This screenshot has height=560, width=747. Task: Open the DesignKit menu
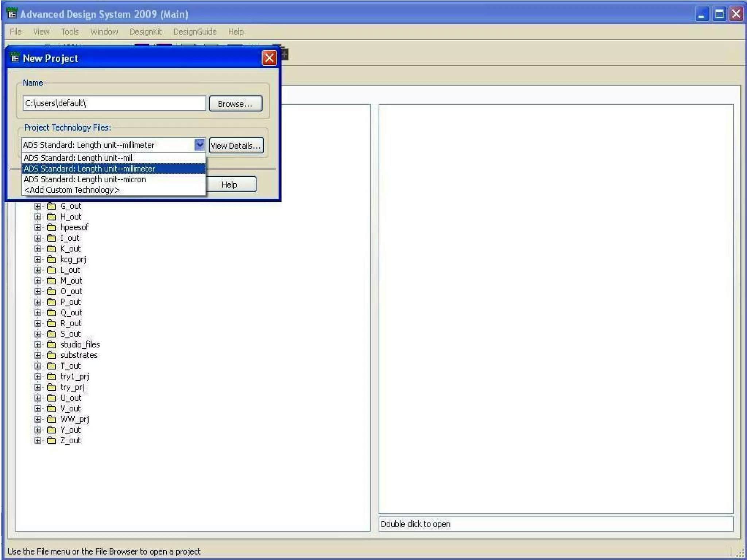click(146, 32)
